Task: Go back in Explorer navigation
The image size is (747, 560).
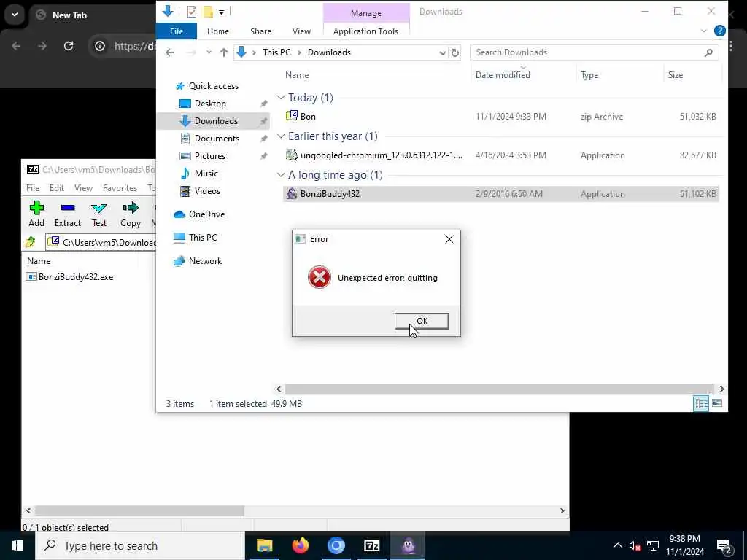Action: coord(170,52)
